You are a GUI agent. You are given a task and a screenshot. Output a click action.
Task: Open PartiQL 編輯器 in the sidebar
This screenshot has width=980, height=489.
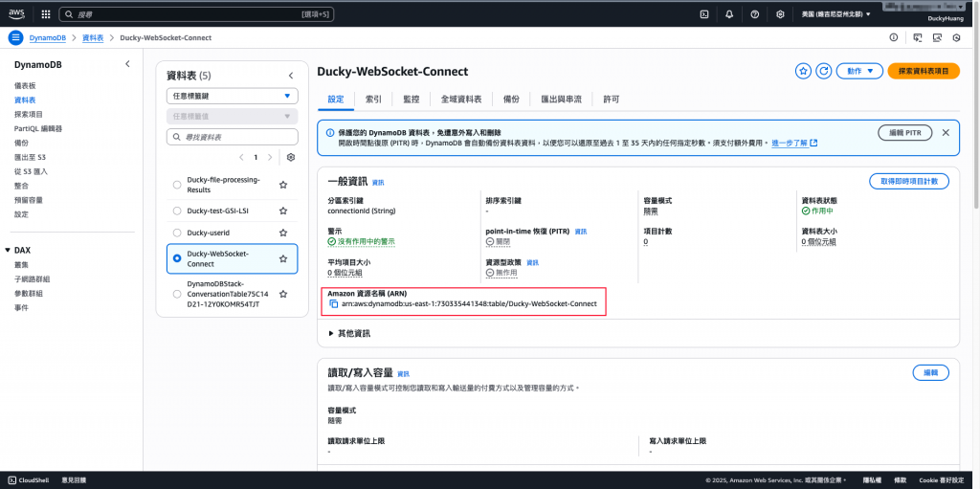(x=38, y=129)
